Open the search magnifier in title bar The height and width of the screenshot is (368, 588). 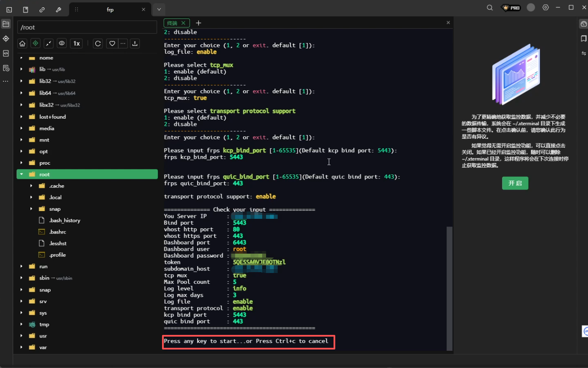pos(490,8)
